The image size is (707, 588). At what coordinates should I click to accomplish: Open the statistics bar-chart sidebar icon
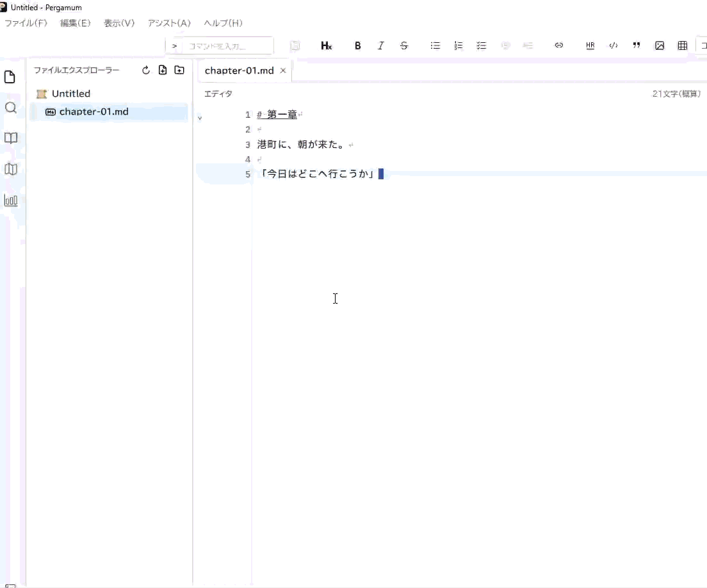[x=11, y=200]
